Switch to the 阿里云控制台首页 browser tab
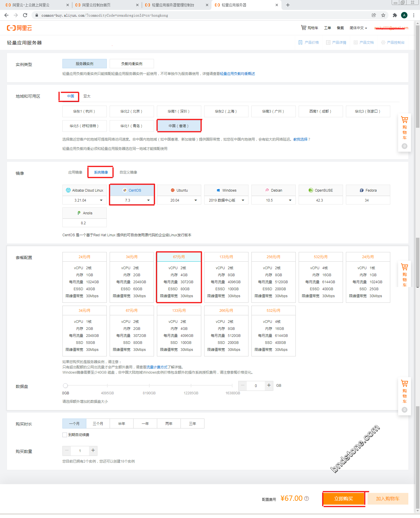Viewport: 420px width, 518px height. pyautogui.click(x=106, y=5)
